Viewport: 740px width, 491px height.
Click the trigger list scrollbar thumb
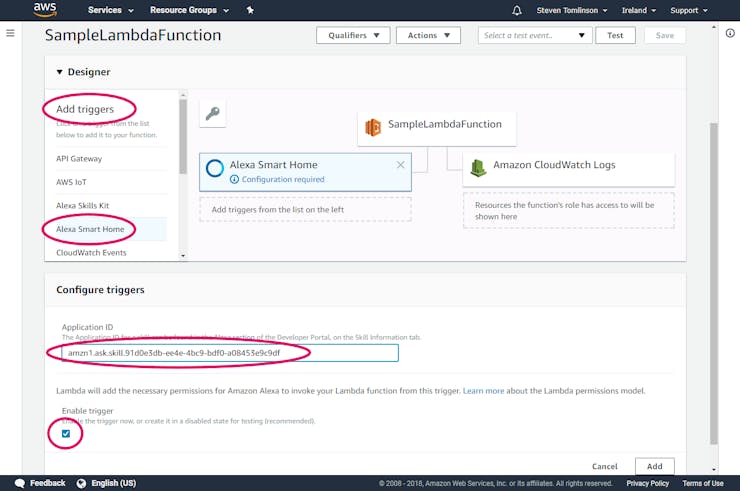click(183, 137)
